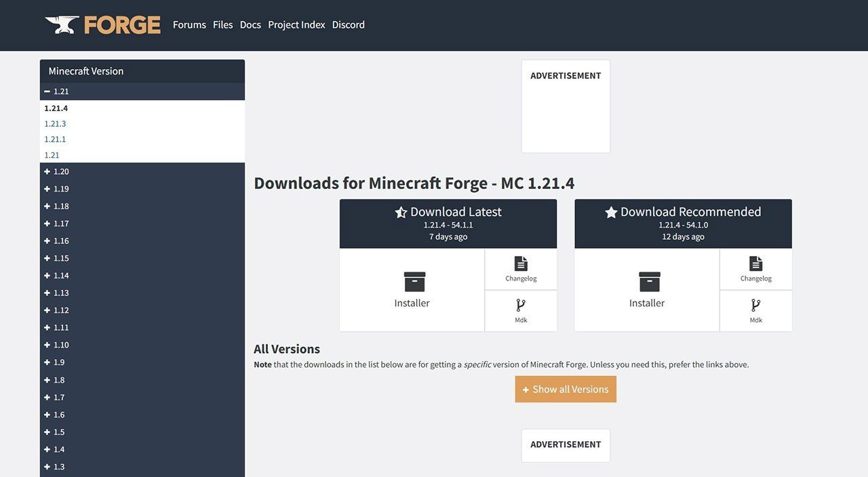This screenshot has height=477, width=868.
Task: Expand the 1.4 version group
Action: coord(142,449)
